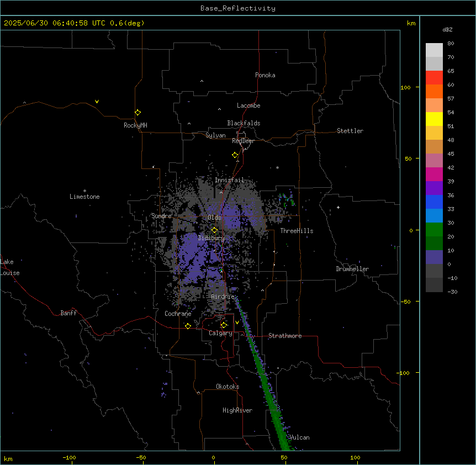Click the Sundre label

tap(161, 216)
